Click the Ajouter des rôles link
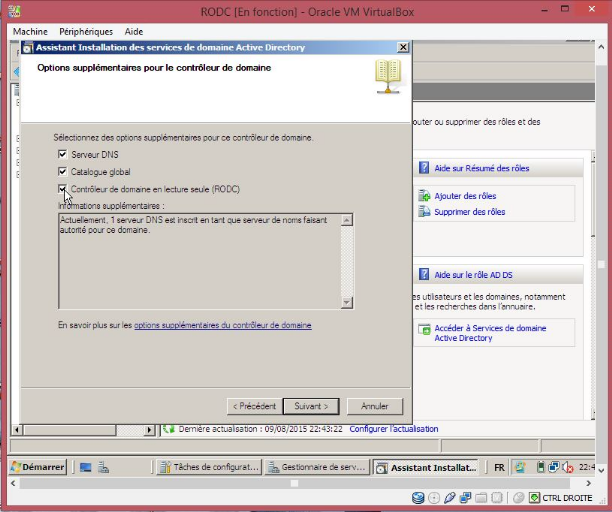Screen dimensions: 612x512 [465, 196]
